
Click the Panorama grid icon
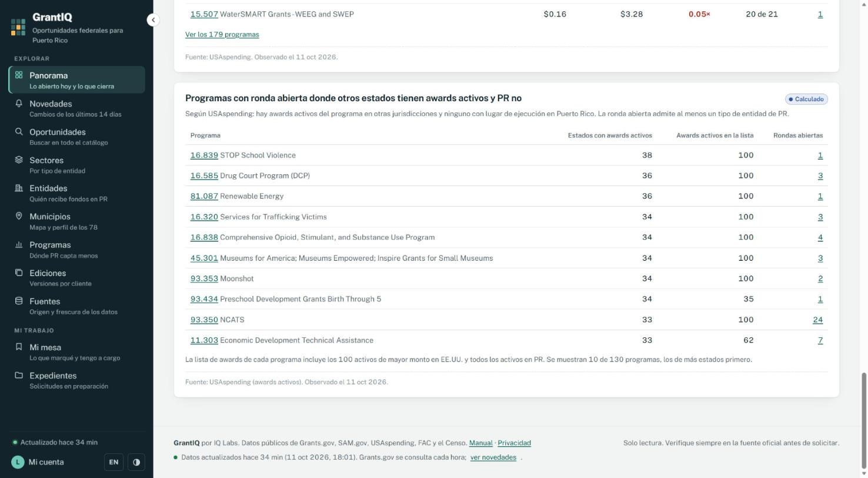click(19, 75)
